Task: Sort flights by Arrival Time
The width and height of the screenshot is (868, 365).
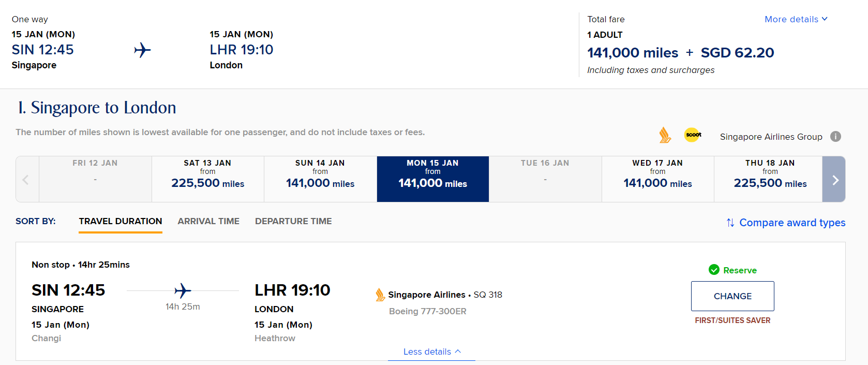Action: [208, 221]
